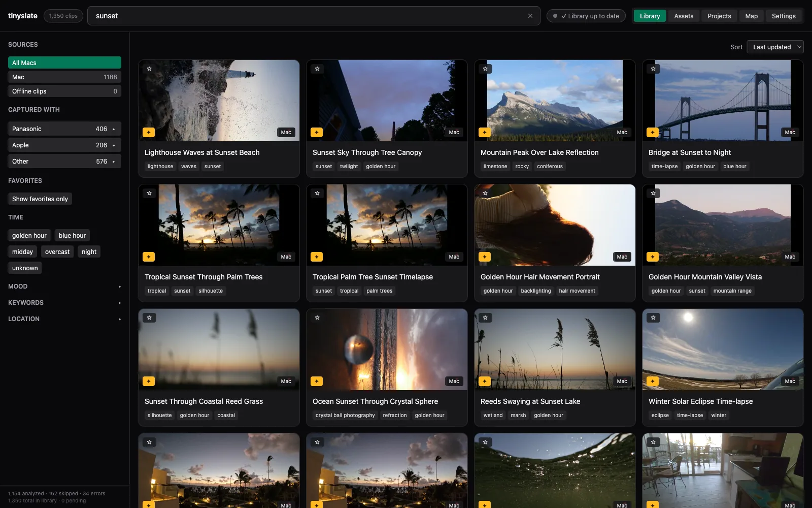Click yellow badge on Bridge at Sunset thumbnail
Viewport: 812px width, 508px height.
point(653,133)
